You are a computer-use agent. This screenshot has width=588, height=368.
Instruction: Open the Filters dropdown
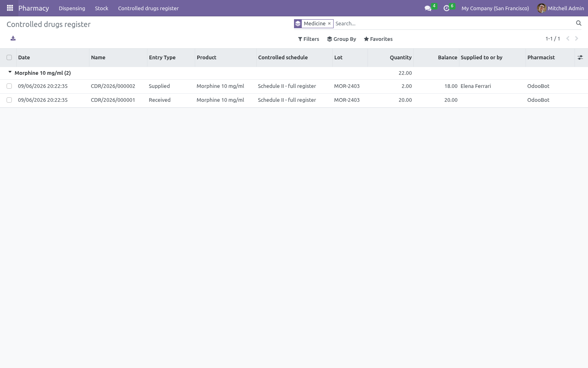309,39
